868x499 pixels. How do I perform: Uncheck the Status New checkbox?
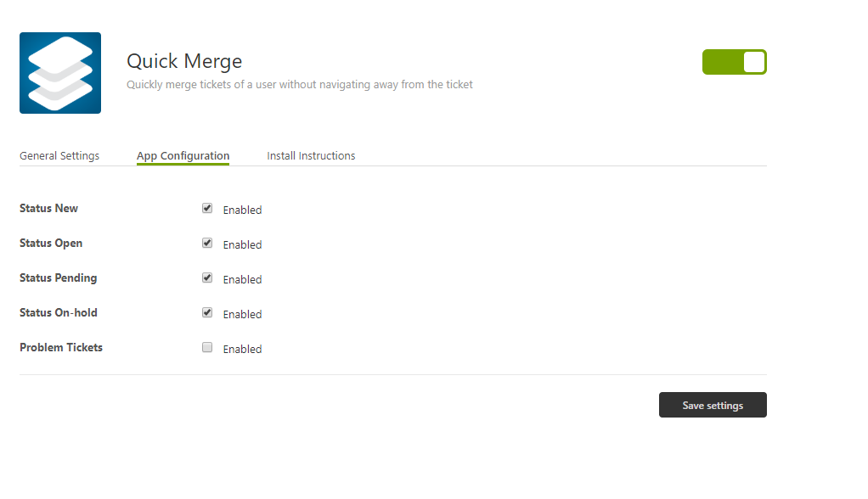point(207,208)
